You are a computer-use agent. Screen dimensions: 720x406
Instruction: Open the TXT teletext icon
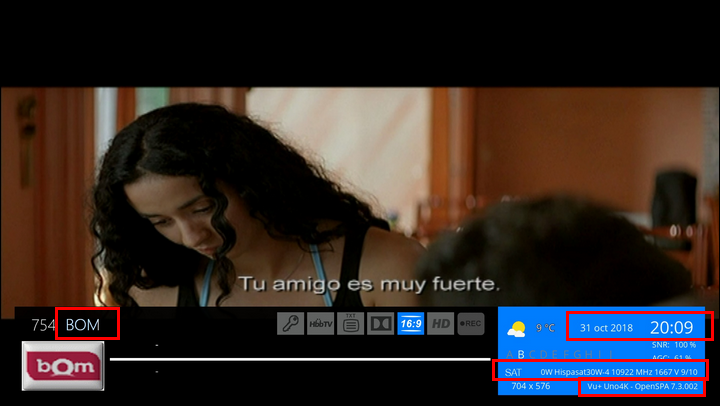[351, 324]
